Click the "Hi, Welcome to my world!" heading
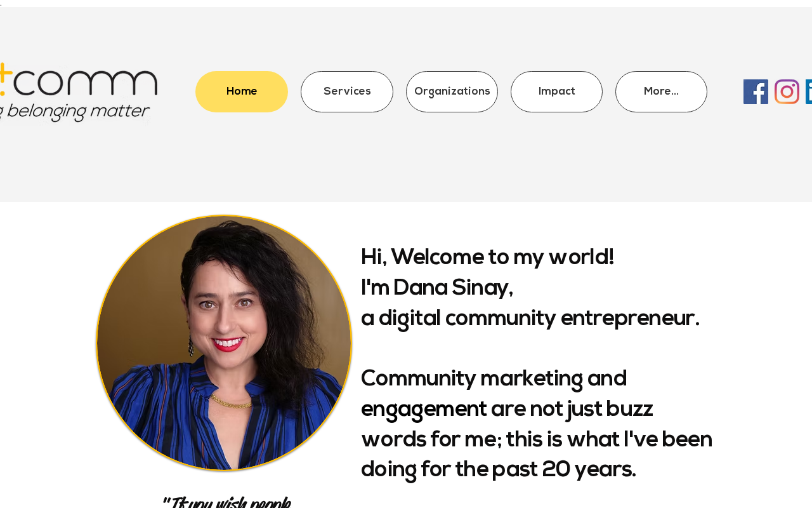Viewport: 812px width, 508px height. [487, 258]
